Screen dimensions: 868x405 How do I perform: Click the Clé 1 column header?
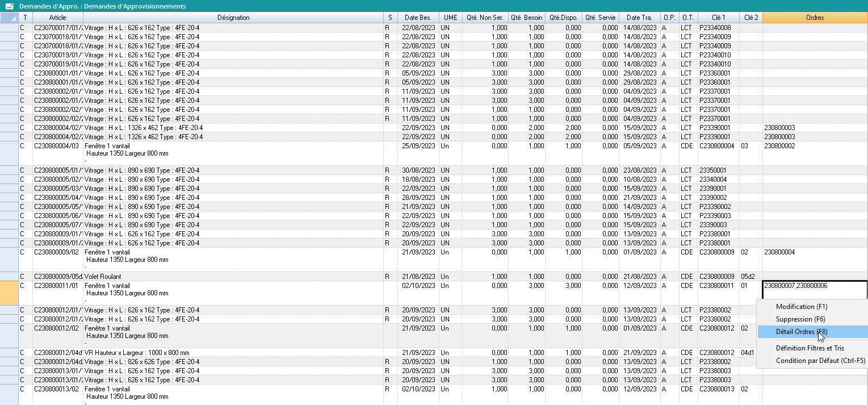pyautogui.click(x=718, y=18)
